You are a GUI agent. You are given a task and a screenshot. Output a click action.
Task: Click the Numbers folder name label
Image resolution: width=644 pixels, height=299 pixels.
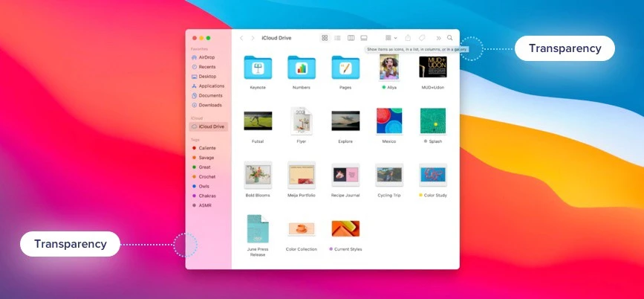[x=302, y=88]
